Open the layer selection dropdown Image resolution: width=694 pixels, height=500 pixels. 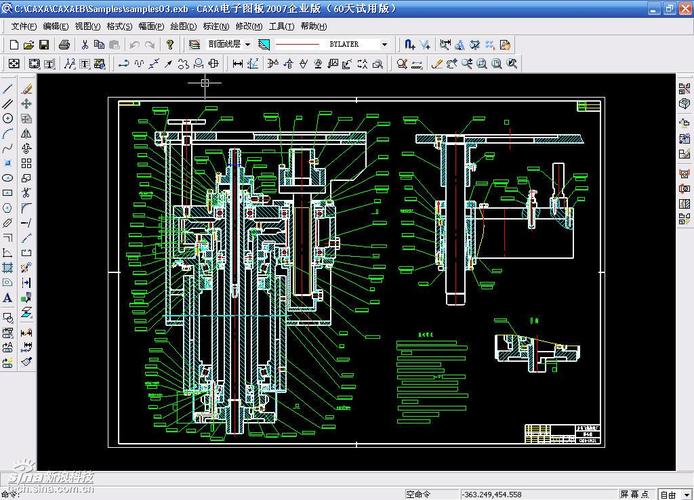pos(247,44)
